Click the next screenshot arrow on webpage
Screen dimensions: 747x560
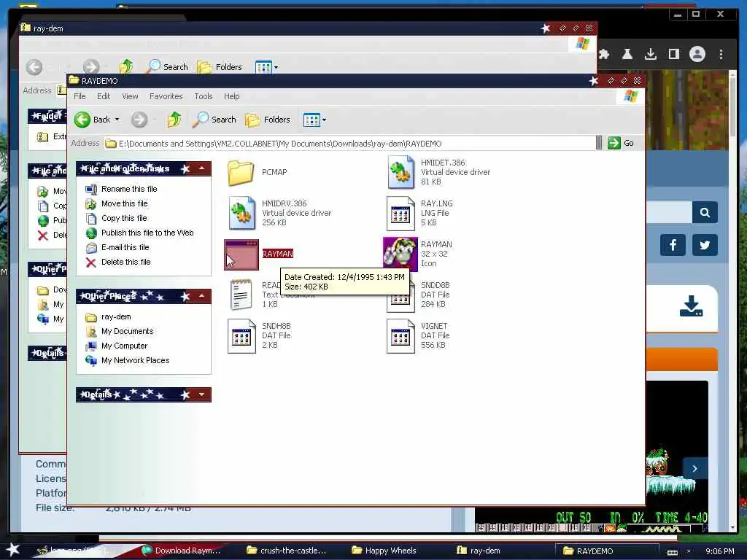click(x=694, y=469)
